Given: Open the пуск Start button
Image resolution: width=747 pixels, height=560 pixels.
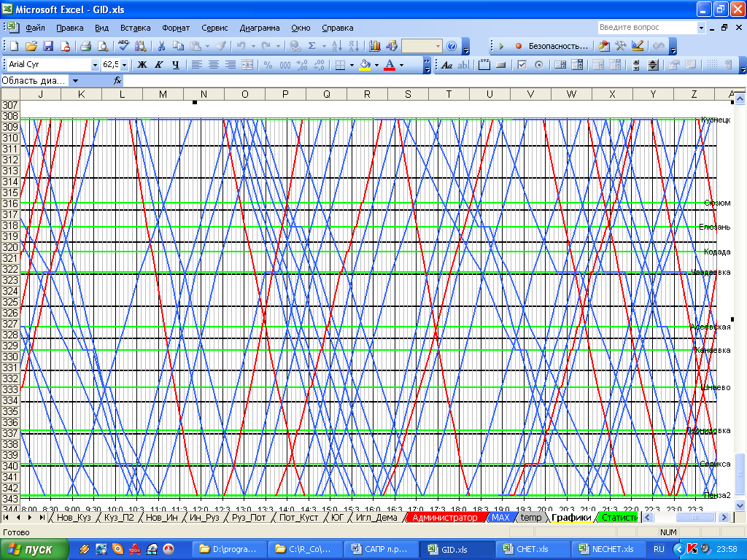Looking at the screenshot, I should tap(34, 550).
